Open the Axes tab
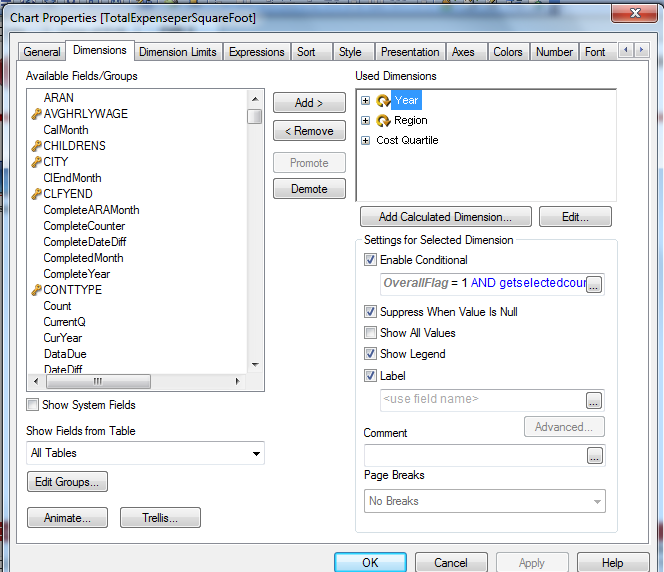This screenshot has width=664, height=572. (466, 52)
